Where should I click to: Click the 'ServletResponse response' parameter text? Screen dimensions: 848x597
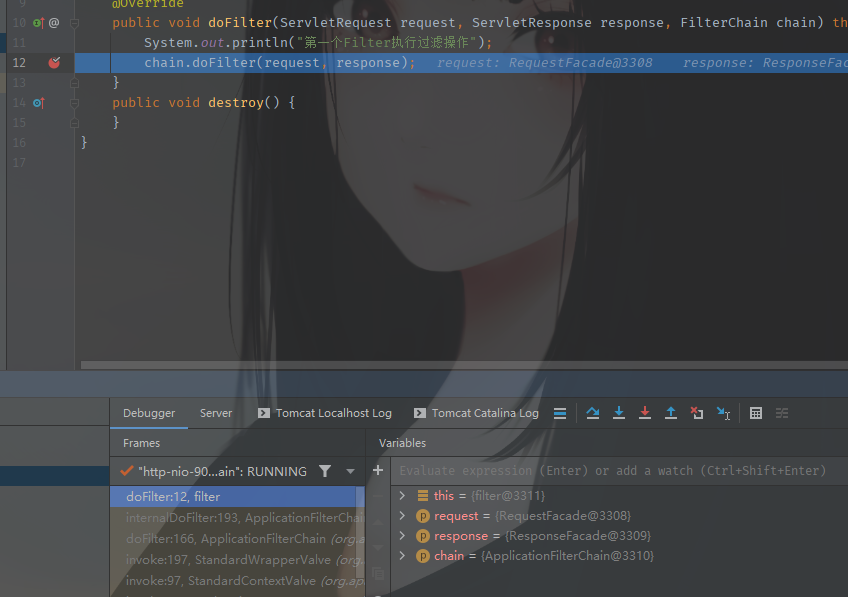pyautogui.click(x=568, y=23)
